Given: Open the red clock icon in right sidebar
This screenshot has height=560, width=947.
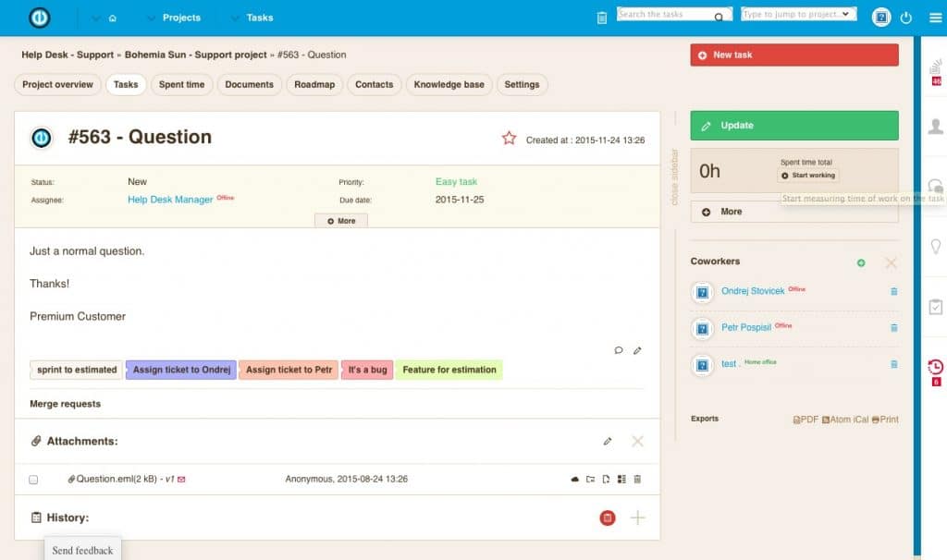Looking at the screenshot, I should [x=935, y=367].
